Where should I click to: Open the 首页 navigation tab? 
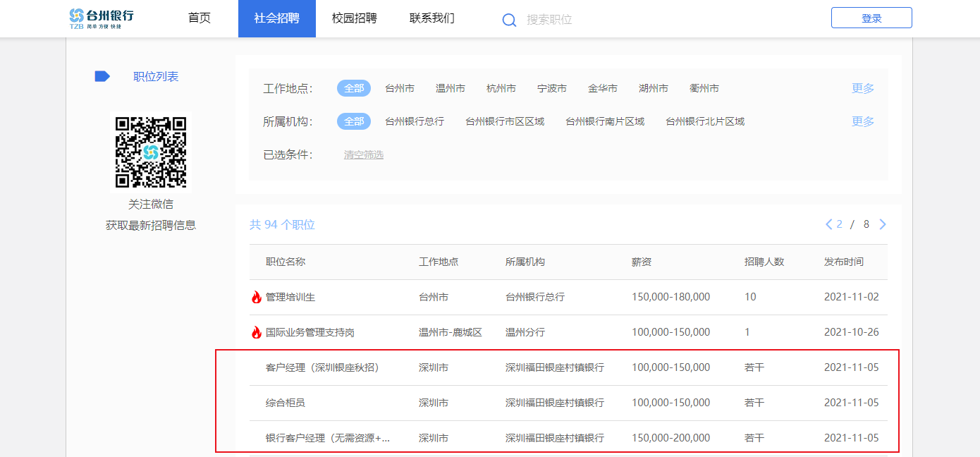pos(200,18)
